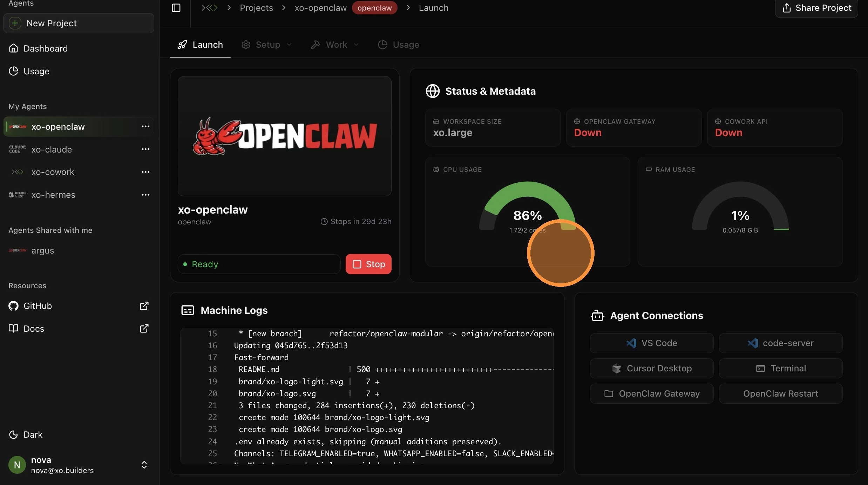This screenshot has width=868, height=485.
Task: Click the Dashboard home icon
Action: coord(13,48)
